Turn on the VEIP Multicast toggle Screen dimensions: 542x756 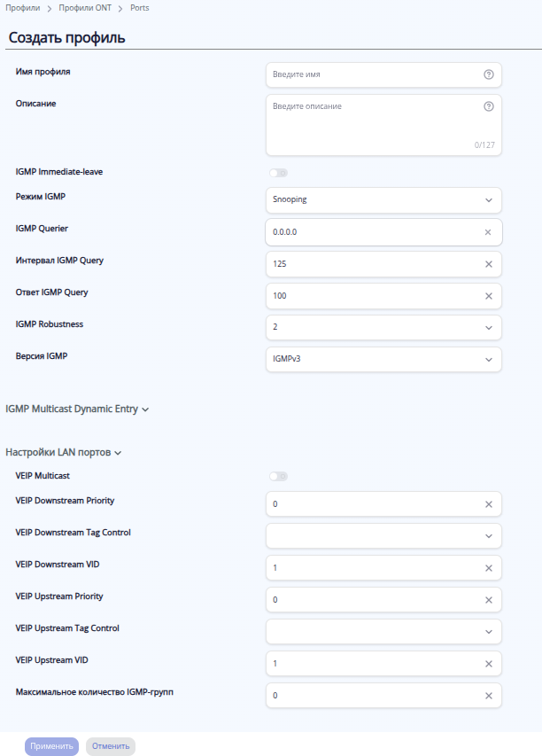pos(279,477)
